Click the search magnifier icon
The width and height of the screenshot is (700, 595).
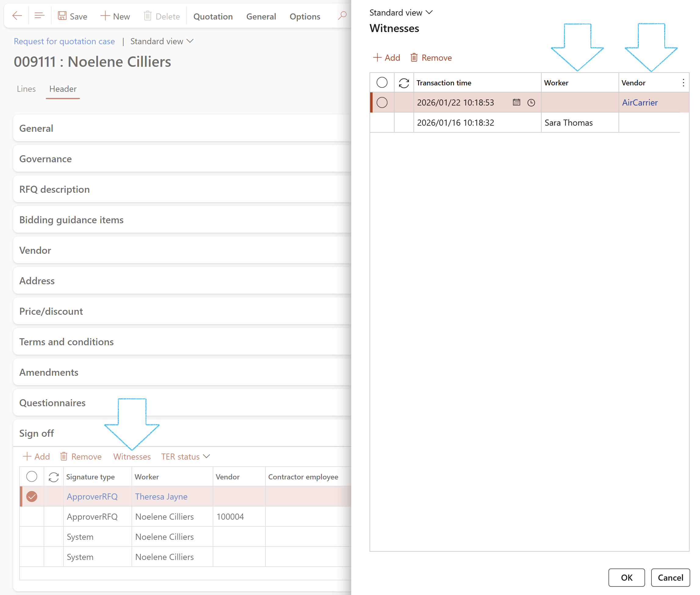pyautogui.click(x=342, y=16)
